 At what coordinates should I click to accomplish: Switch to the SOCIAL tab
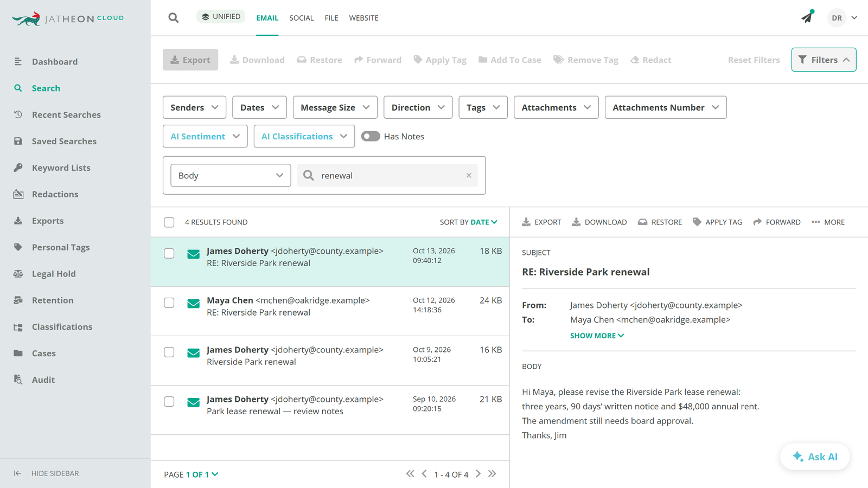coord(301,18)
